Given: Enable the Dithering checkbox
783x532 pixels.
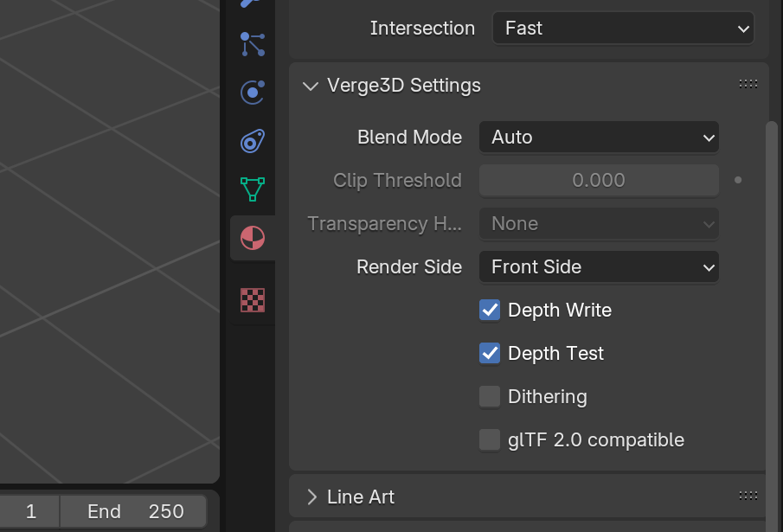Looking at the screenshot, I should point(490,397).
